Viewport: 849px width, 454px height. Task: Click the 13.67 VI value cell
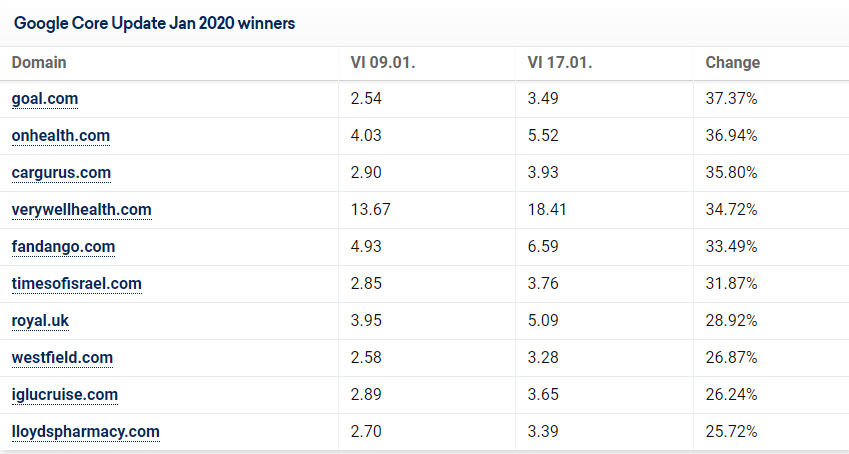click(370, 210)
